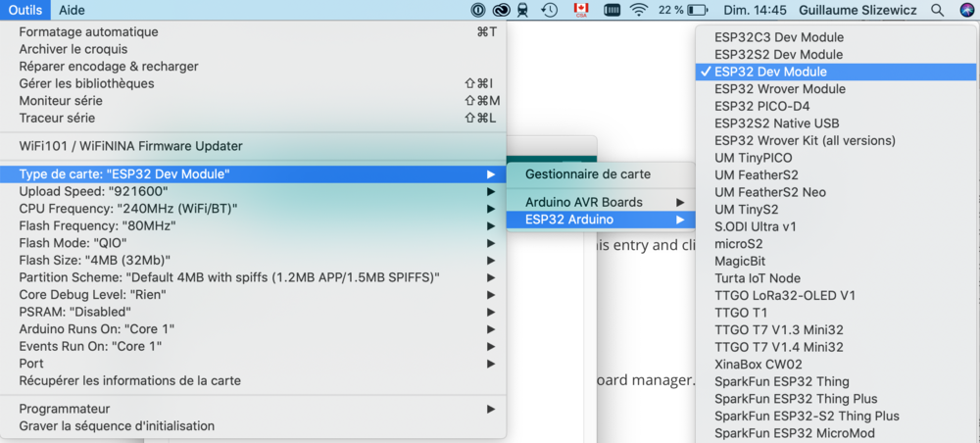Choose UM TinyS2 board

tap(836, 210)
